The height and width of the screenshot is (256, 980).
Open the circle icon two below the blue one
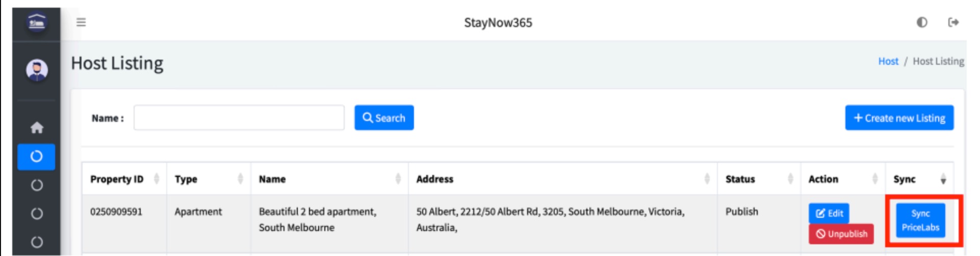click(x=37, y=214)
